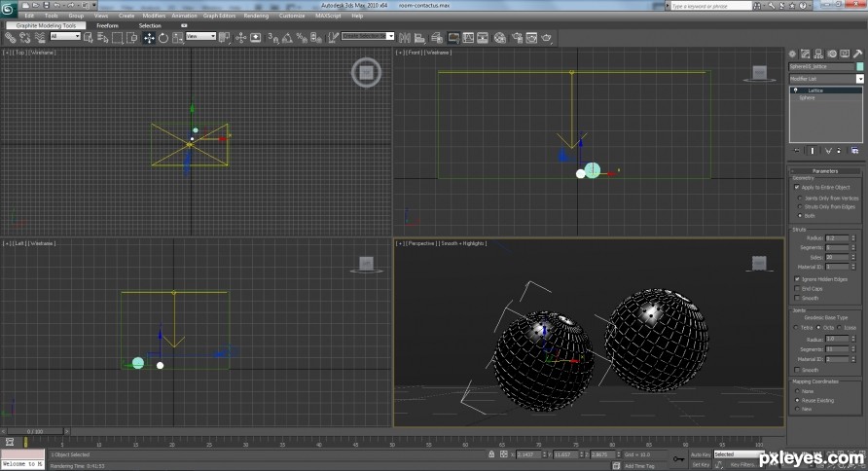Screen dimensions: 868x471
Task: Activate the Select and Rotate tool
Action: 163,38
